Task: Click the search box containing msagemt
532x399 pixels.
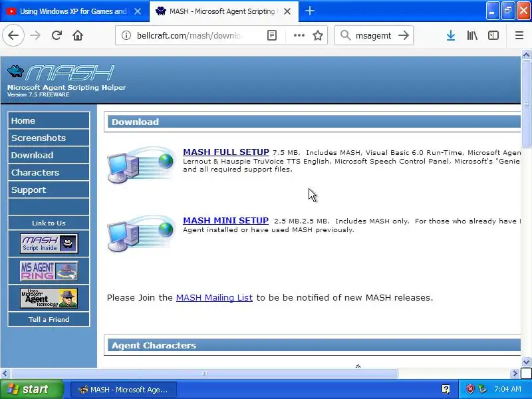Action: 373,35
